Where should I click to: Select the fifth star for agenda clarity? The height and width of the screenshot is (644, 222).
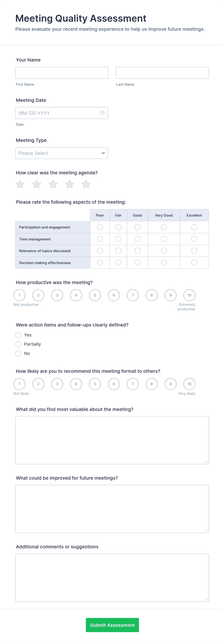[x=86, y=184]
